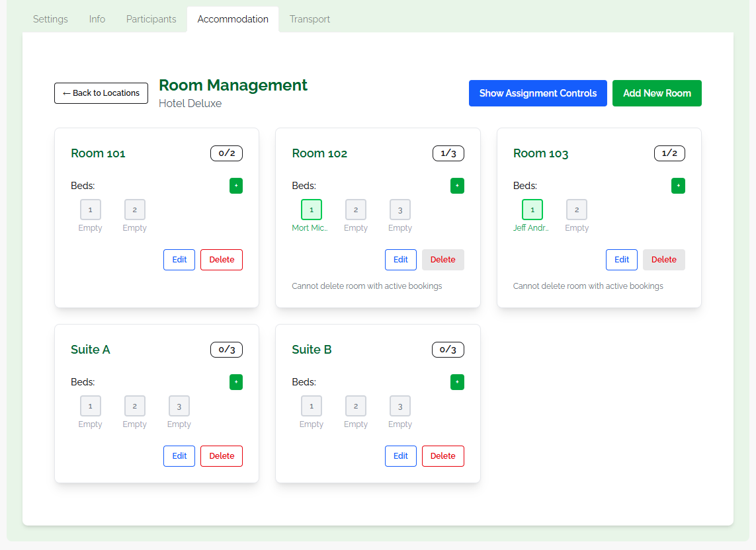
Task: Edit Room 103 details
Action: click(x=621, y=260)
